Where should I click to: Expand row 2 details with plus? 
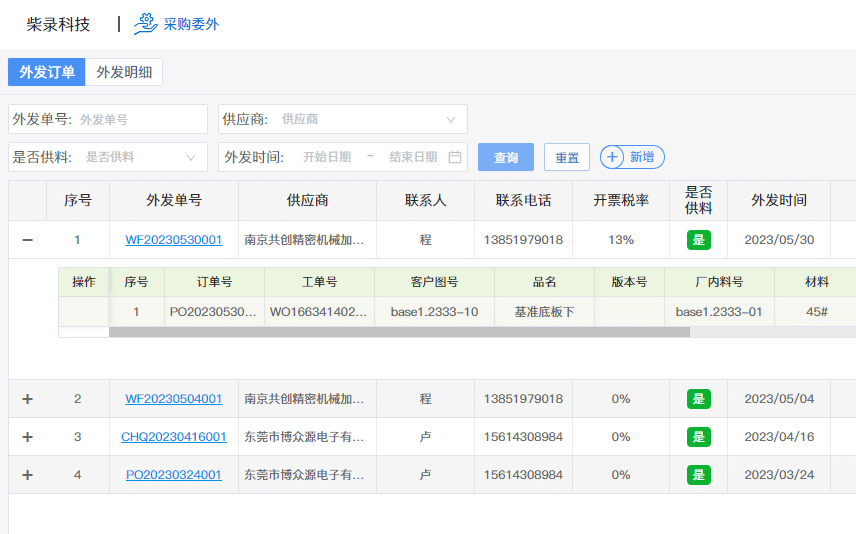28,399
